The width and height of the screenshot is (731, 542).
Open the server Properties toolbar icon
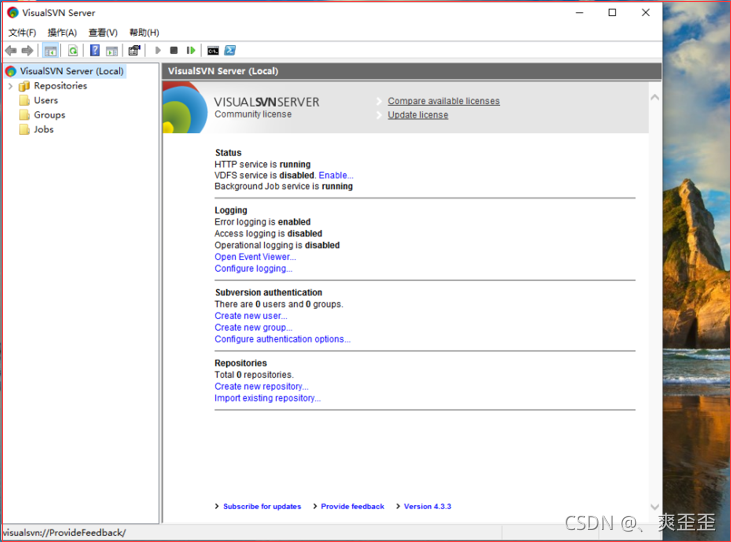[134, 50]
